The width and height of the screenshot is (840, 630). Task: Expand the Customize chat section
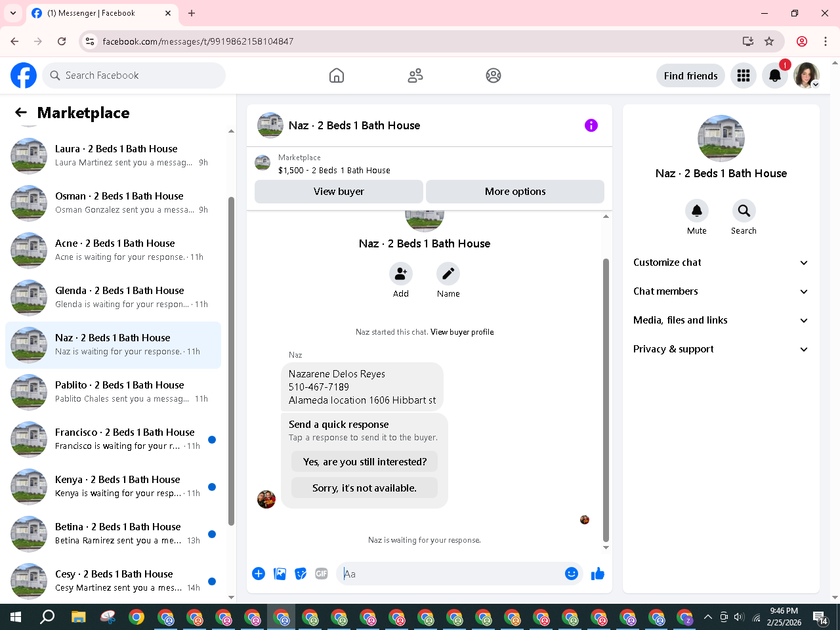pyautogui.click(x=721, y=262)
